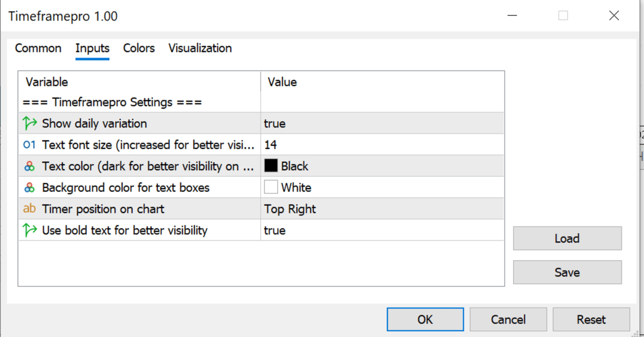Click the black Text color swatch
Screen dimensions: 644x337
click(x=271, y=166)
